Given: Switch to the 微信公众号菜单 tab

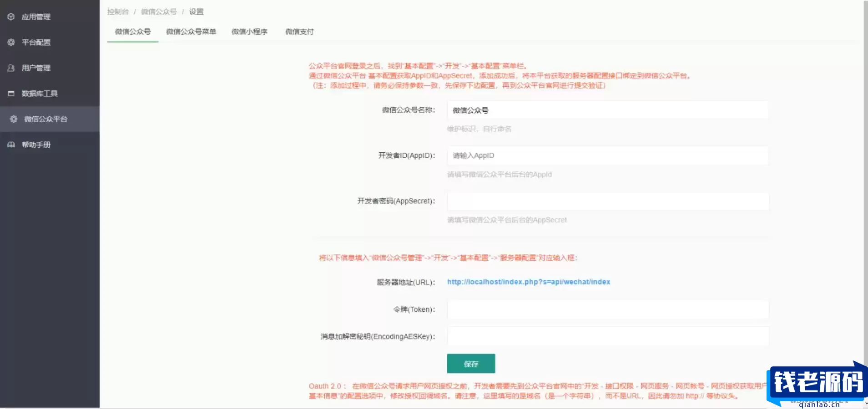Looking at the screenshot, I should (191, 31).
